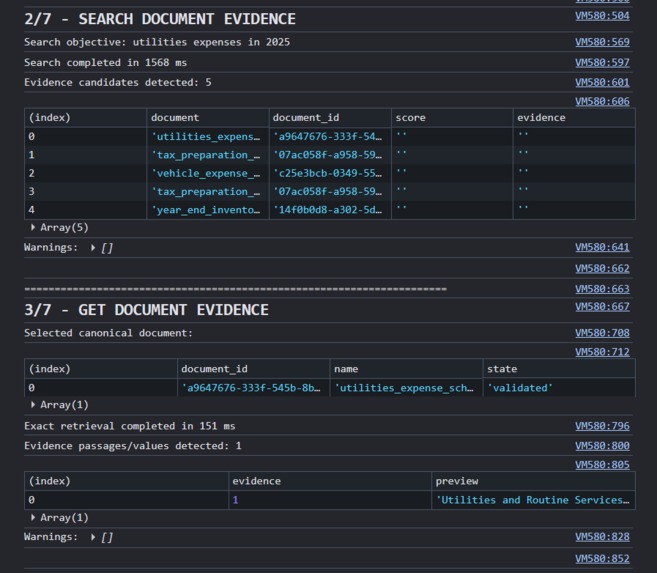Expand Array(1) under evidence preview table
The image size is (657, 573).
33,518
